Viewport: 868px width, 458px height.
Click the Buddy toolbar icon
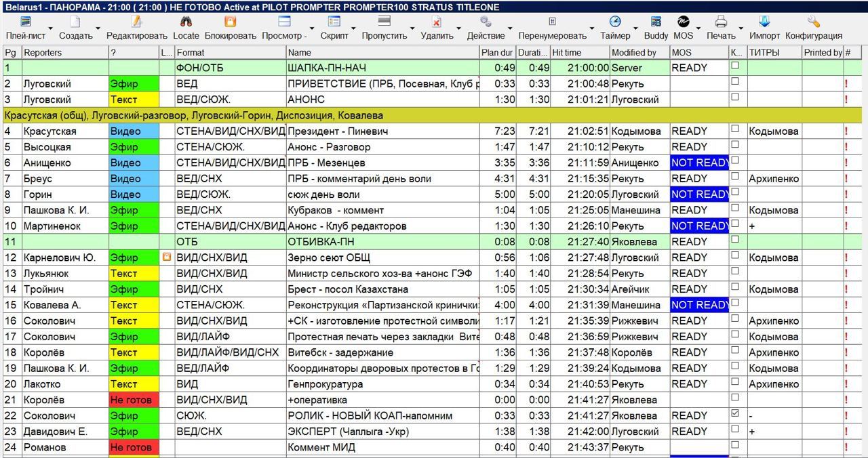coord(656,22)
